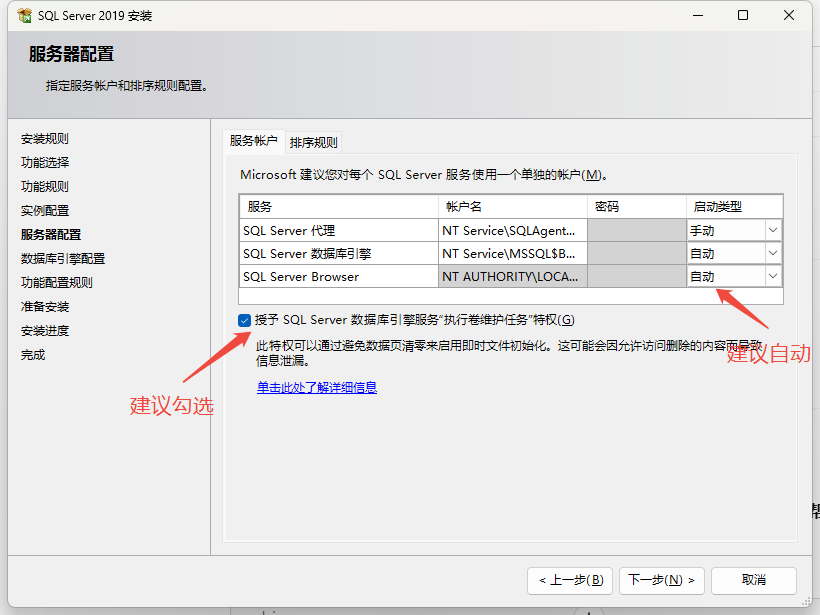Toggle the volume maintenance task privilege checkbox
Viewport: 820px width, 615px height.
244,320
